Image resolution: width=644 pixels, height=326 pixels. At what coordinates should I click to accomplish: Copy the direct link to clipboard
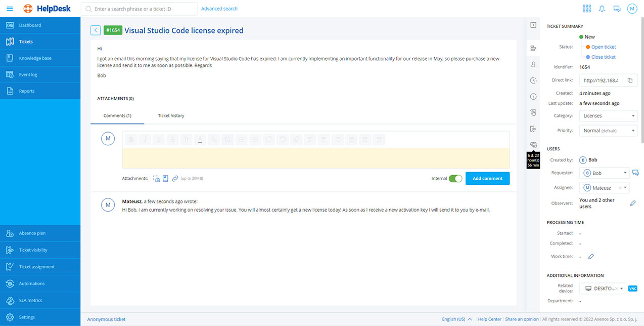(x=630, y=80)
